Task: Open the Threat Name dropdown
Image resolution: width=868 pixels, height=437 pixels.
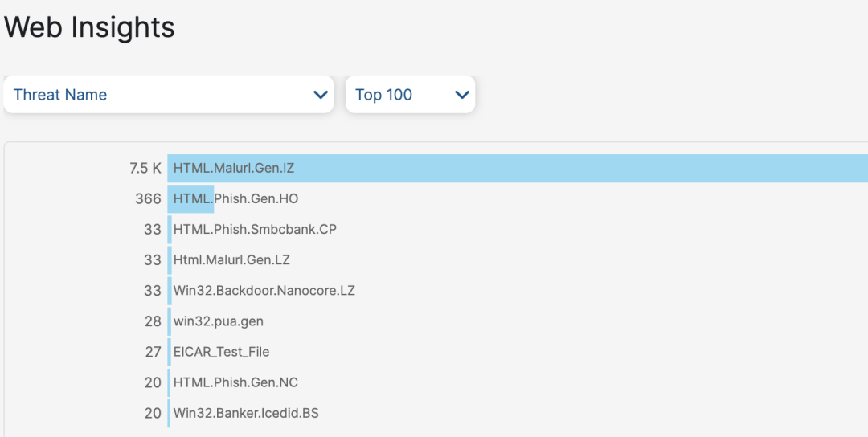Action: click(161, 95)
